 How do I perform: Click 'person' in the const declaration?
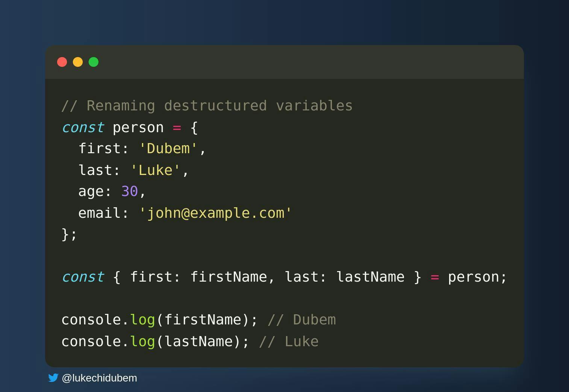pyautogui.click(x=138, y=128)
